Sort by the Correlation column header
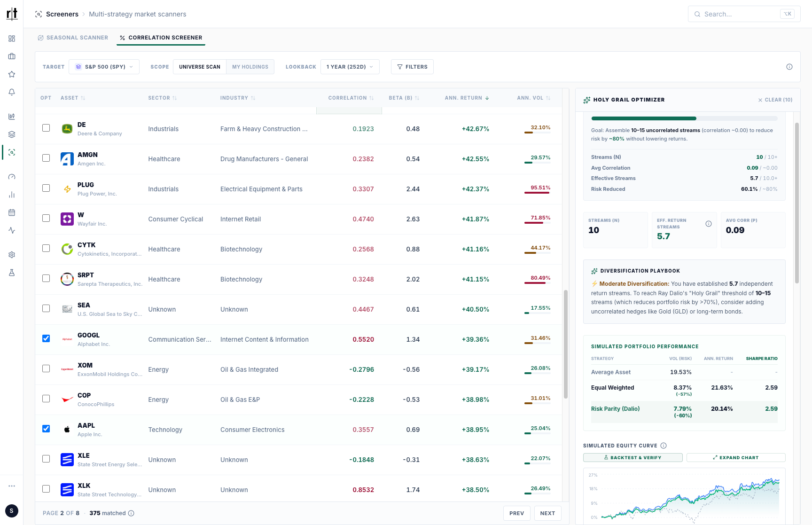The image size is (812, 525). click(351, 98)
